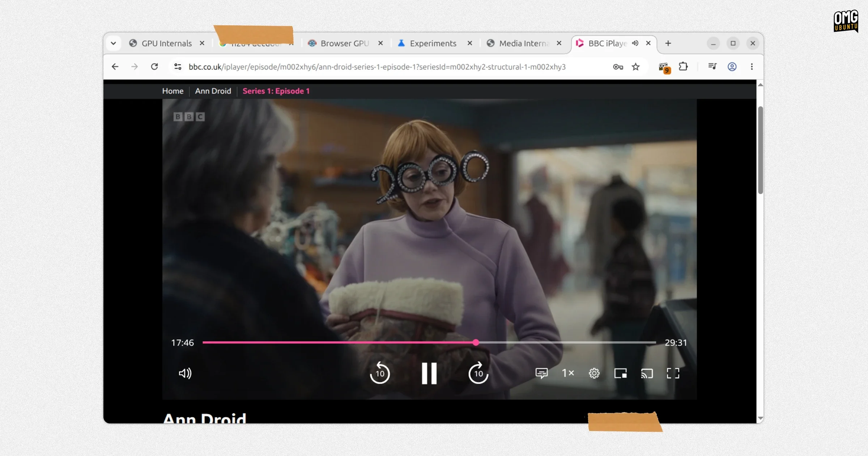Select Series 1: Episode 1 breadcrumb
Viewport: 868px width, 456px height.
pos(276,91)
